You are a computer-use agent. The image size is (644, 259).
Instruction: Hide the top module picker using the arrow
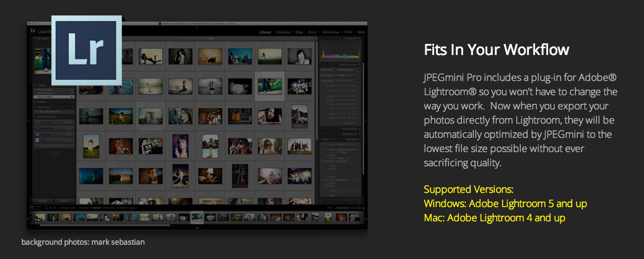197,27
